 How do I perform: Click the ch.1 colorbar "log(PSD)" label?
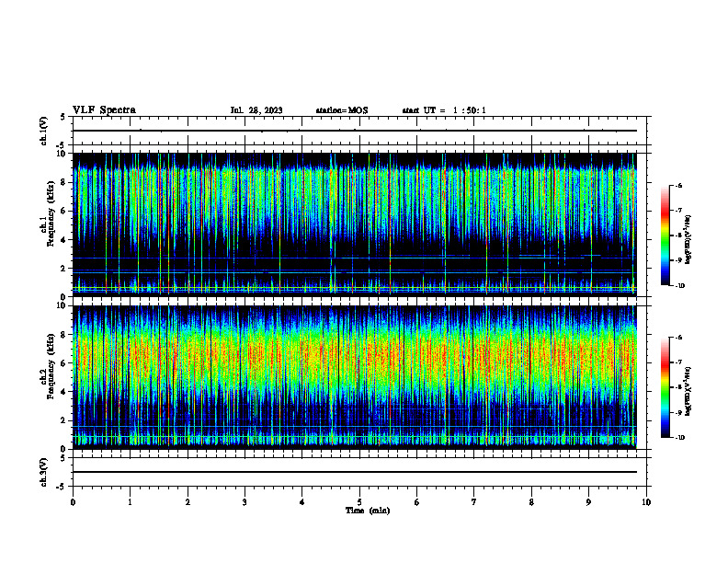688,240
